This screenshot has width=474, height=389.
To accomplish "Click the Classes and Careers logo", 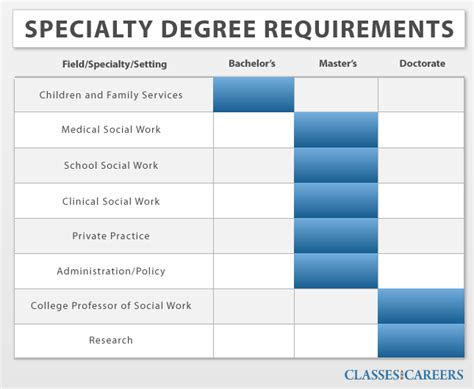I will click(x=404, y=375).
